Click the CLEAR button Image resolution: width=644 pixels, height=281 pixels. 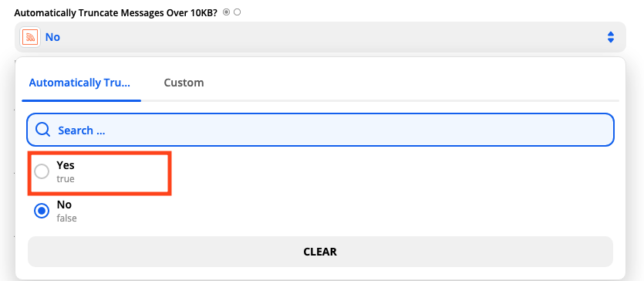[320, 252]
